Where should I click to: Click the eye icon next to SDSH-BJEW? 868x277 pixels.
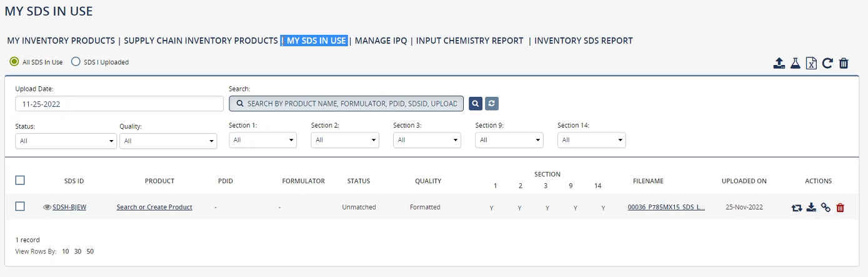coord(47,207)
